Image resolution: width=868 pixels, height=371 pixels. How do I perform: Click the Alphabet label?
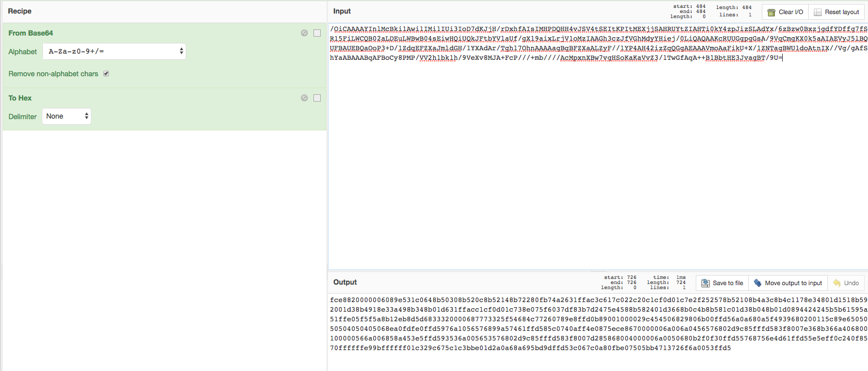pos(23,51)
